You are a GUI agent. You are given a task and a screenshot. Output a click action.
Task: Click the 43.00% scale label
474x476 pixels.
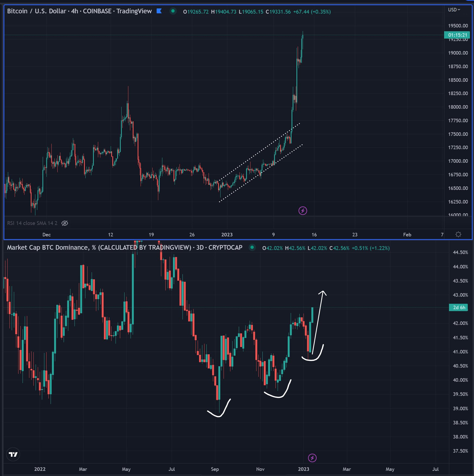pyautogui.click(x=460, y=295)
